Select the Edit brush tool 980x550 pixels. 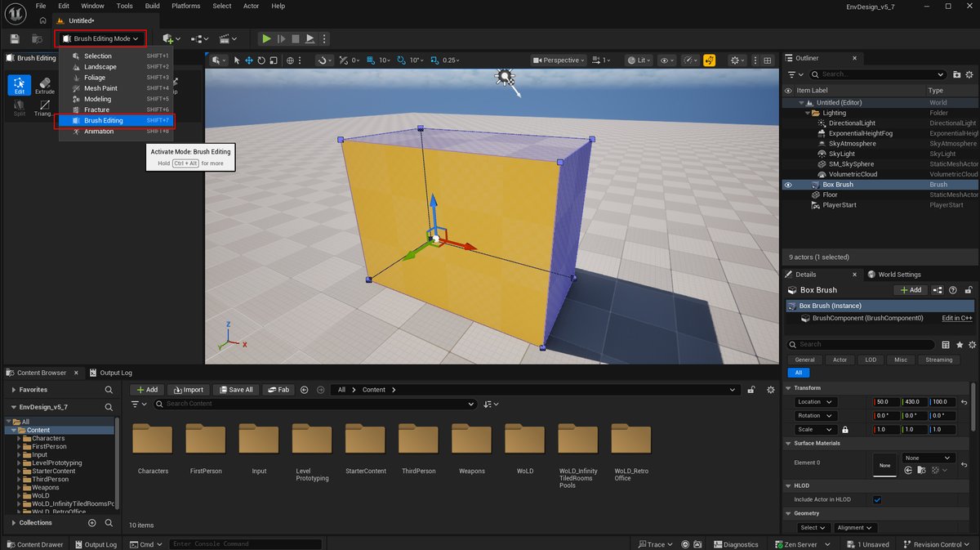[20, 85]
